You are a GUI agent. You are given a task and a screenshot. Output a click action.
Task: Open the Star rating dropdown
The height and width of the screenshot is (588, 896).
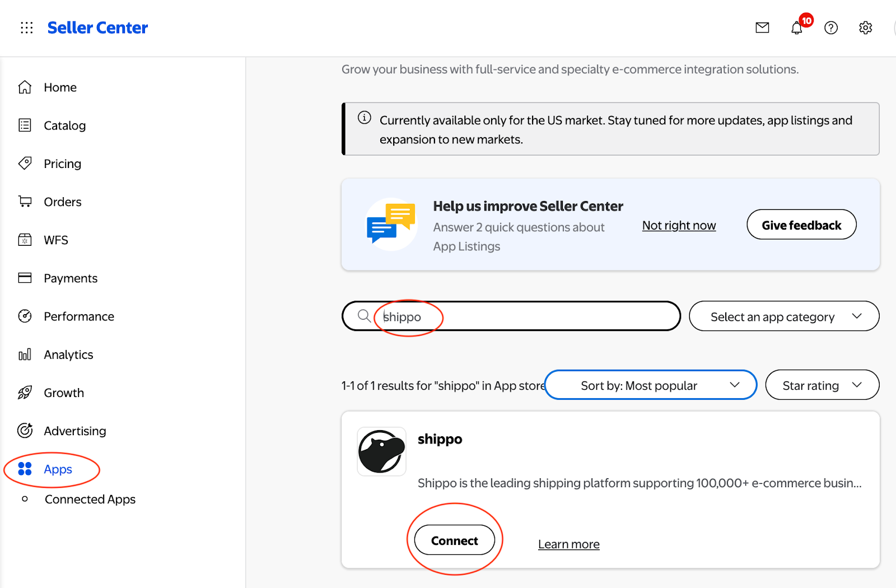point(822,385)
